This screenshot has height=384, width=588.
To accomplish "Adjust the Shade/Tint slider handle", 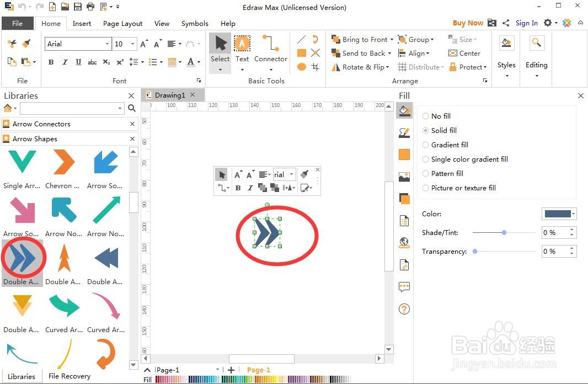I will coord(504,232).
